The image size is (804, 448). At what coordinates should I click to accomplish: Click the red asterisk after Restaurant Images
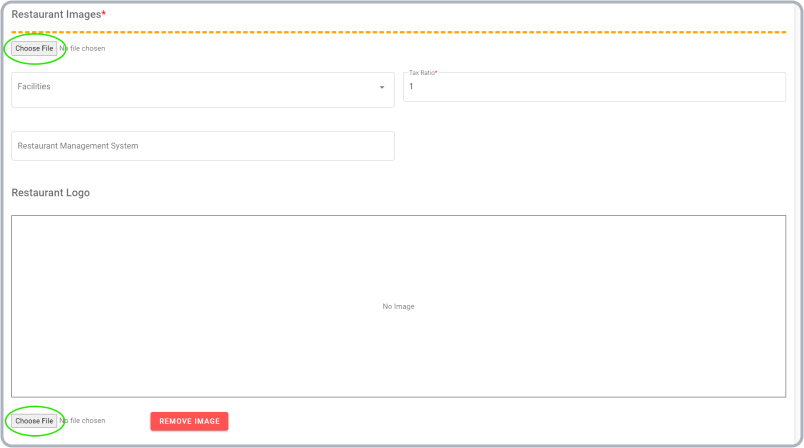pos(103,14)
